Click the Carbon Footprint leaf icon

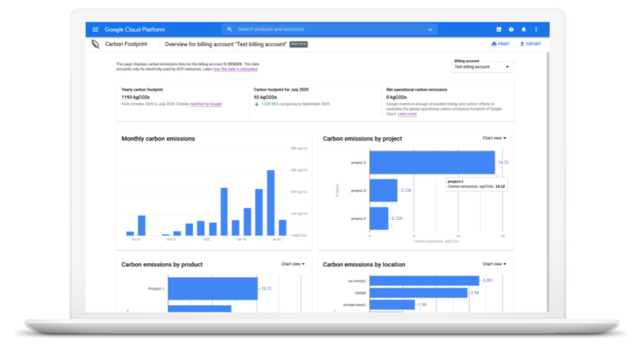pyautogui.click(x=95, y=44)
